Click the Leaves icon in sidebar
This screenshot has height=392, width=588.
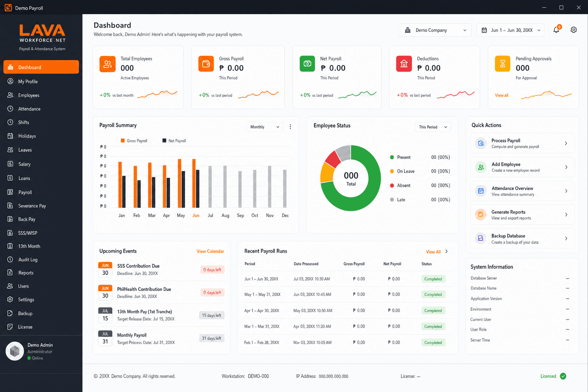pos(10,150)
